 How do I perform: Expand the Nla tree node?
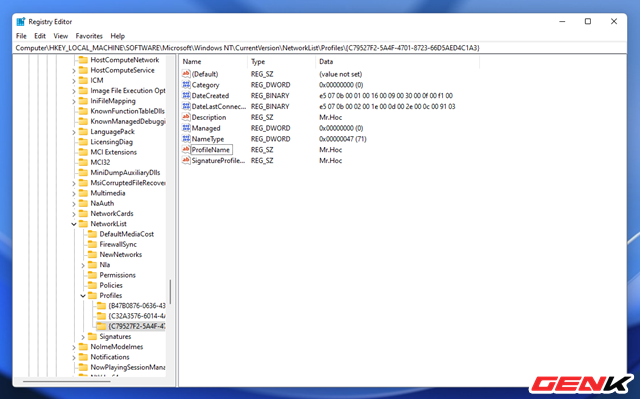pyautogui.click(x=83, y=265)
